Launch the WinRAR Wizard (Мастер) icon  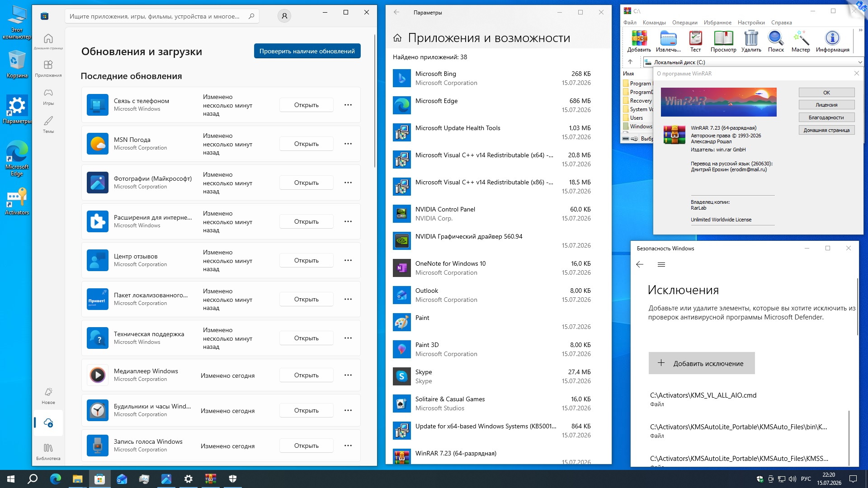[x=801, y=41]
